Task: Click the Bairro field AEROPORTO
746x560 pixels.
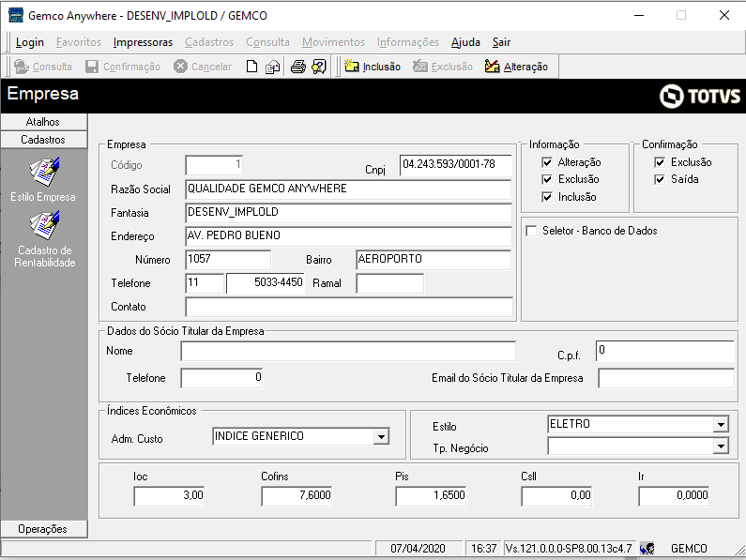Action: tap(434, 259)
